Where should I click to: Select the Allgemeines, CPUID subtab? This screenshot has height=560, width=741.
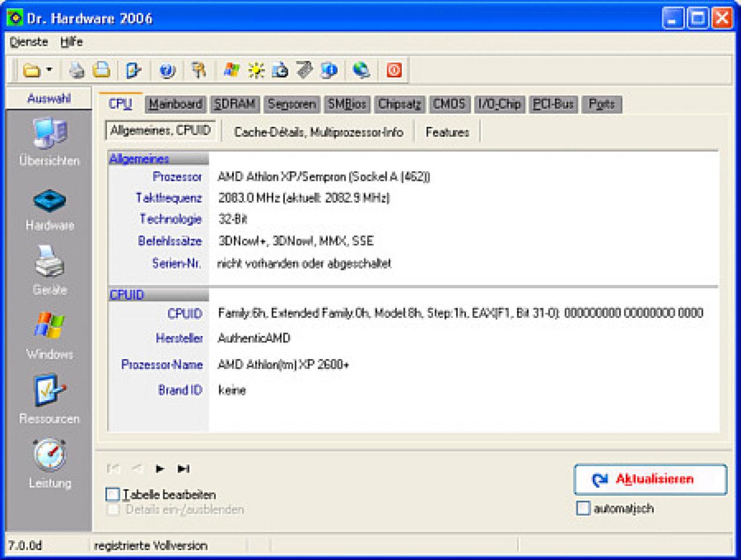pos(160,130)
